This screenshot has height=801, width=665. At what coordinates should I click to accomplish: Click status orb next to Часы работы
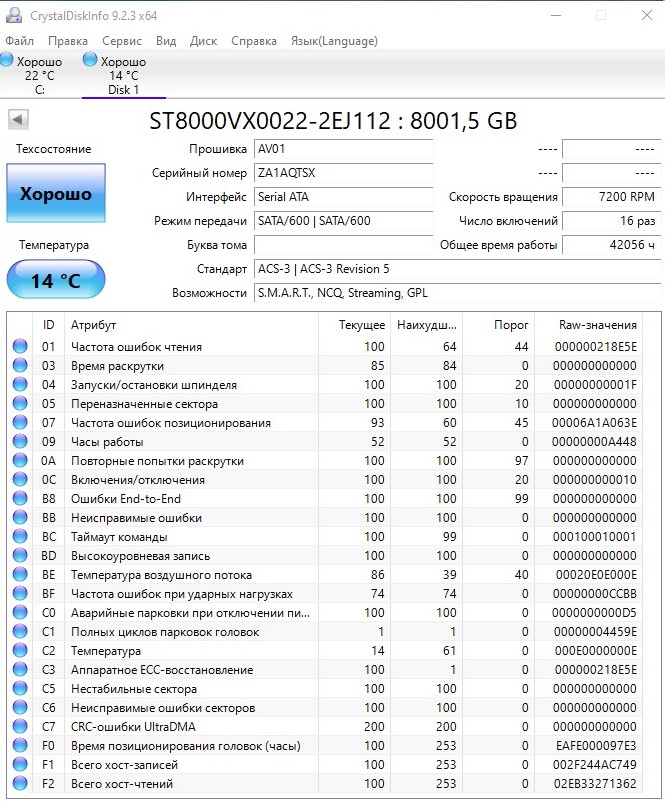(x=20, y=442)
